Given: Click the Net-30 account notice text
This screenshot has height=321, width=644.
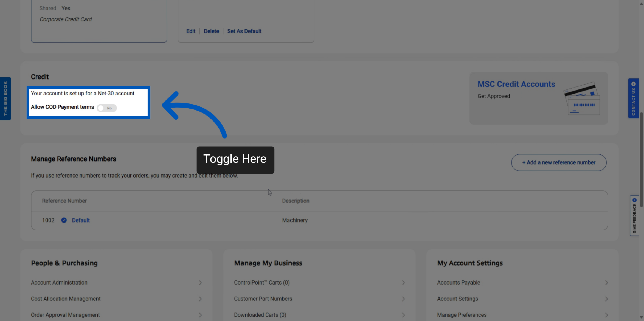Looking at the screenshot, I should (83, 94).
